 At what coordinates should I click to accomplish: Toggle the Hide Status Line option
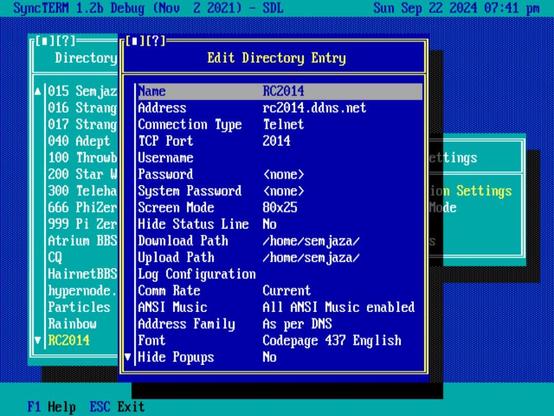click(280, 224)
